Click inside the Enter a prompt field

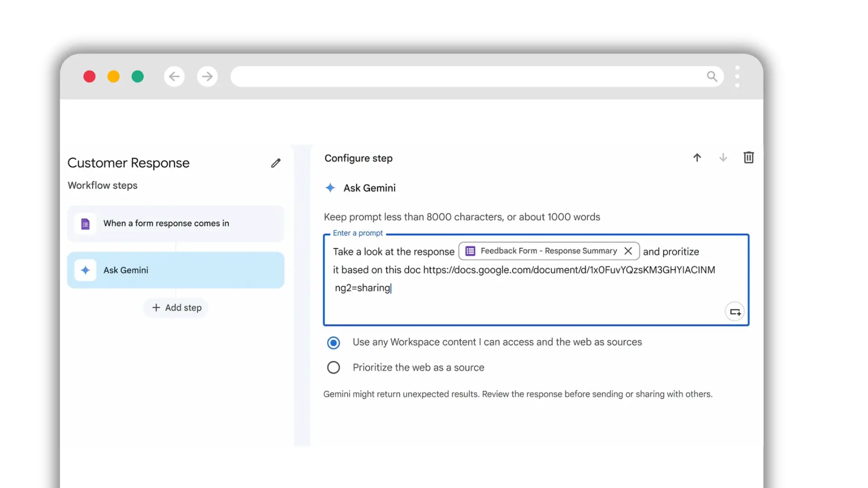(536, 280)
